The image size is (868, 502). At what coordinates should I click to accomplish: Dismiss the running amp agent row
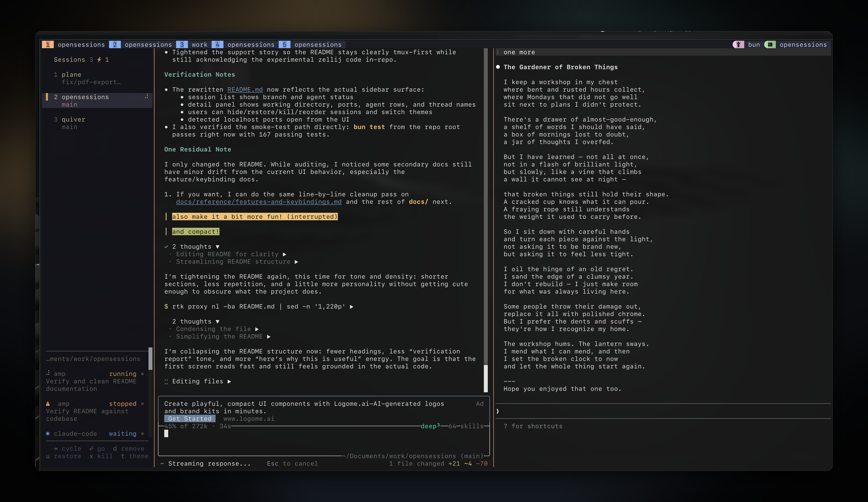[x=142, y=374]
